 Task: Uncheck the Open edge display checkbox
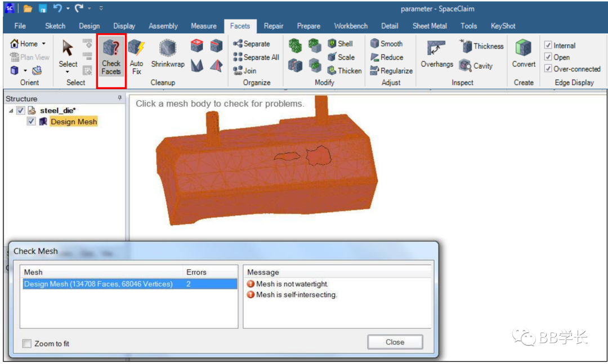coord(548,57)
